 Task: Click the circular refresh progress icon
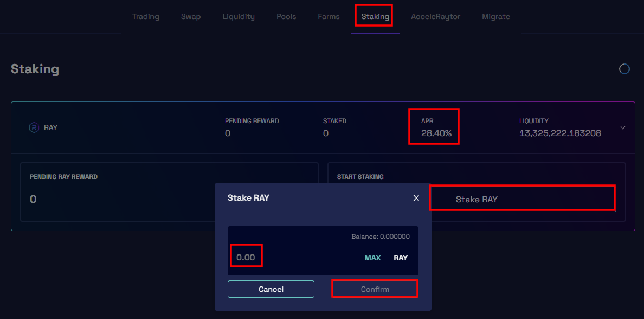coord(624,69)
